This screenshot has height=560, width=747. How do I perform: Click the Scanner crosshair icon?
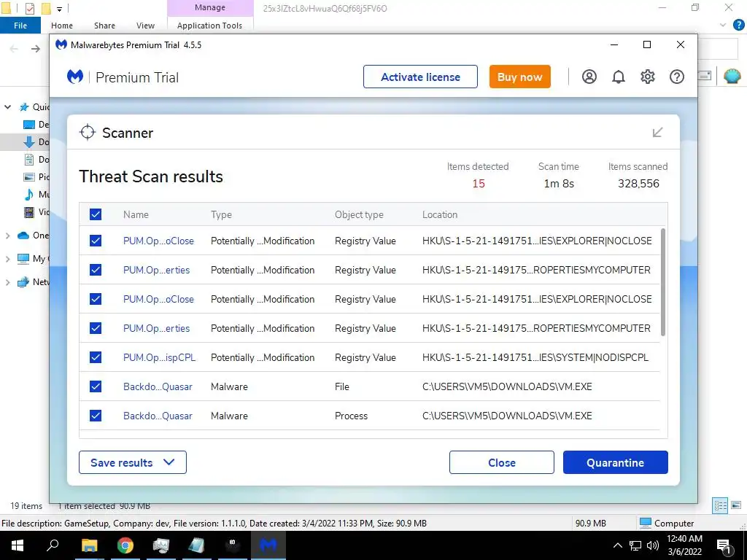point(88,133)
